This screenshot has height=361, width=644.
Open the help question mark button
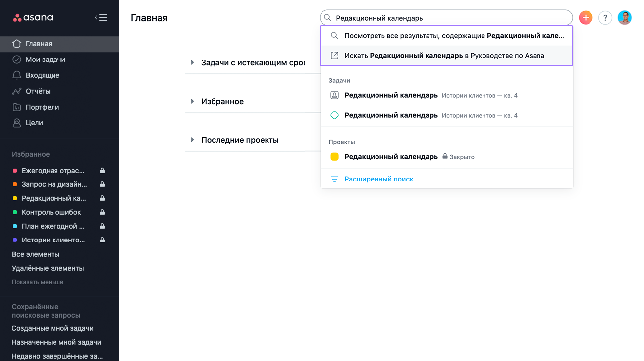pyautogui.click(x=605, y=18)
